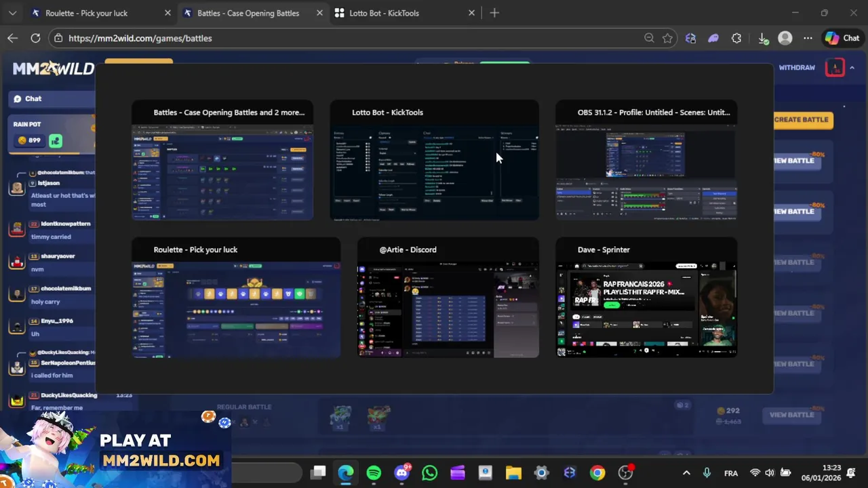Image resolution: width=868 pixels, height=488 pixels.
Task: Select the Battles - Case Opening Battles window thumbnail
Action: pyautogui.click(x=222, y=161)
